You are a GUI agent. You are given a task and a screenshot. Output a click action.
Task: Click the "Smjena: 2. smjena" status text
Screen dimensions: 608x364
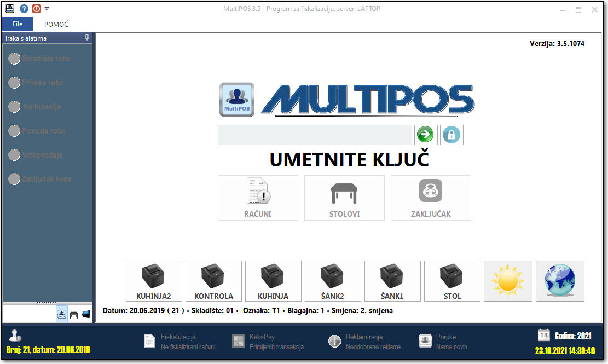click(x=362, y=310)
